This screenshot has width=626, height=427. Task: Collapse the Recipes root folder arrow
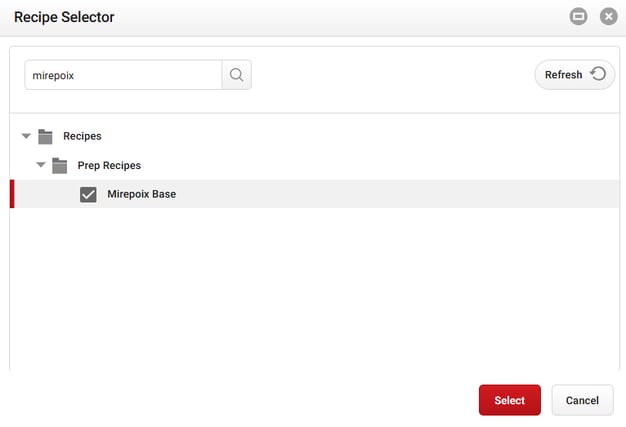(x=26, y=136)
